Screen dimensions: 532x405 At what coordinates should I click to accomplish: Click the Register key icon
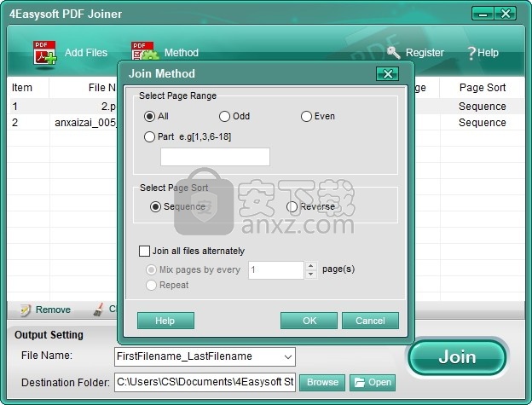point(394,53)
